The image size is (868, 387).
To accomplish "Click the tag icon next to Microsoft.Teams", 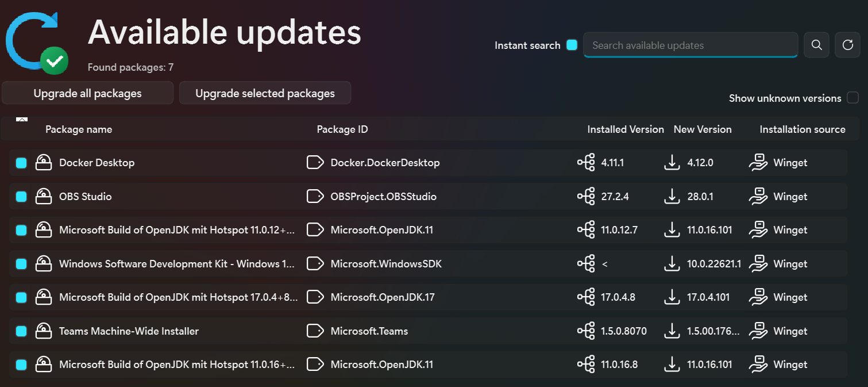I will pos(315,331).
